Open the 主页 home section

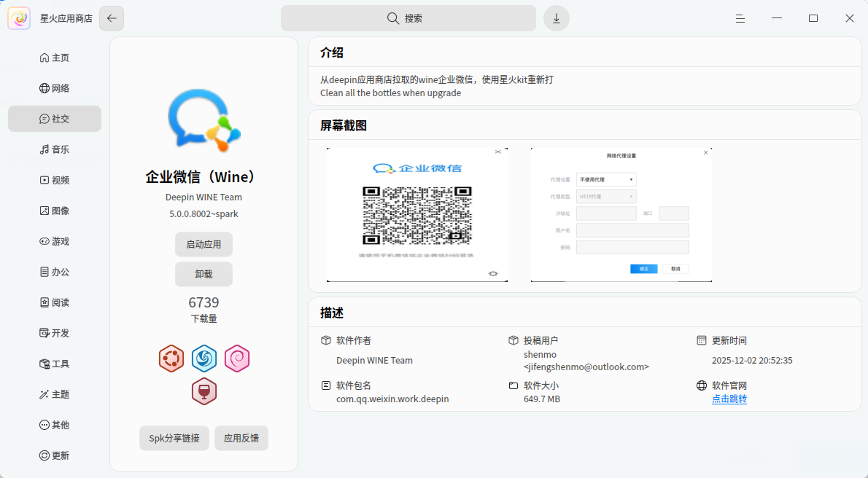click(55, 58)
